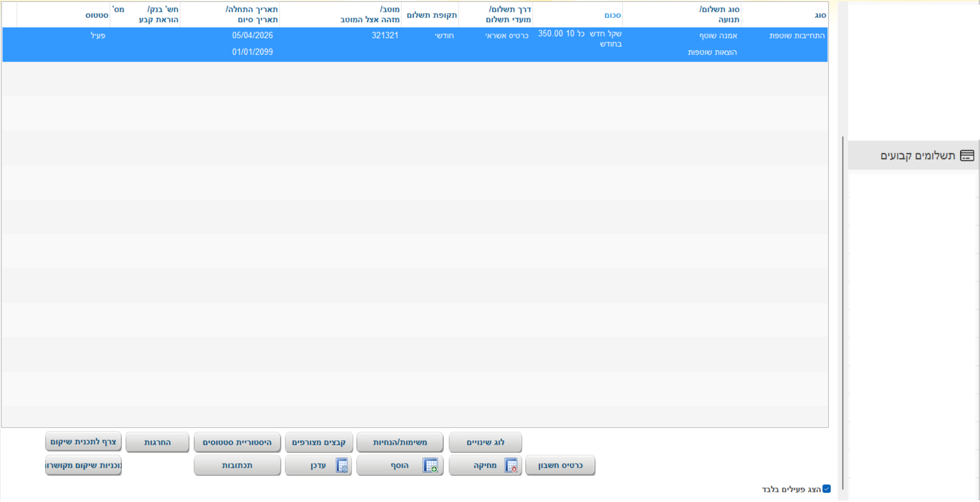Click the delete icon on the מחיקה button
The image size is (980, 502).
tap(511, 465)
